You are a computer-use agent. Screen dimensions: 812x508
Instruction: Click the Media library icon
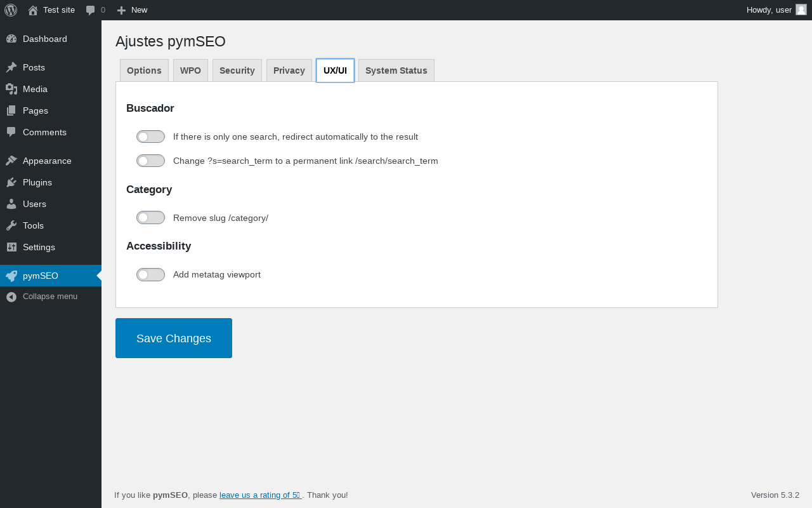[11, 89]
